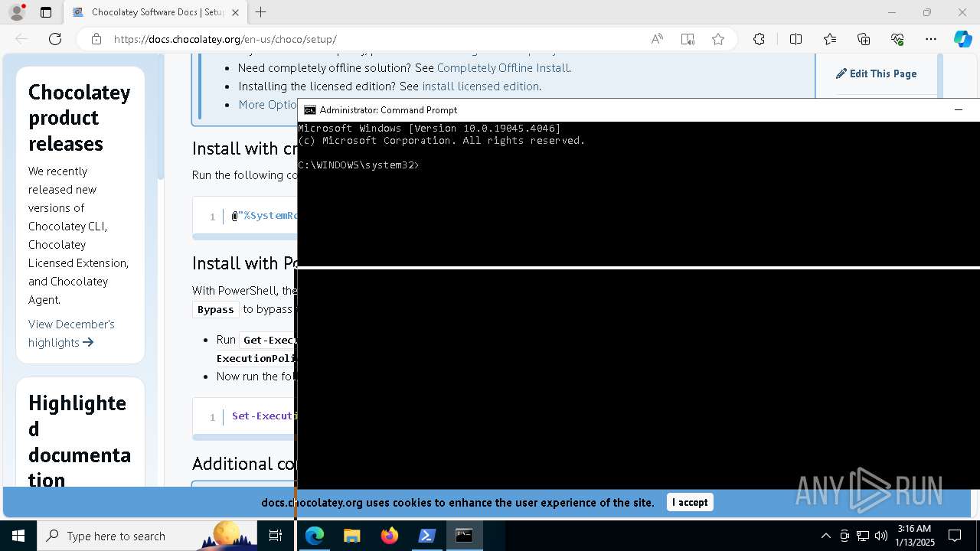The image size is (980, 551).
Task: Refresh the Chocolatey docs page
Action: tap(55, 39)
